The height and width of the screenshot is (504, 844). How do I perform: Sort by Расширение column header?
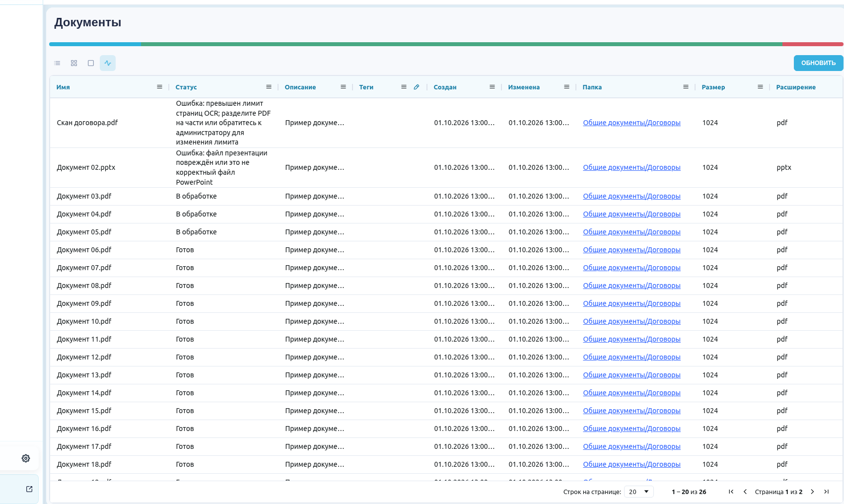[x=796, y=87]
